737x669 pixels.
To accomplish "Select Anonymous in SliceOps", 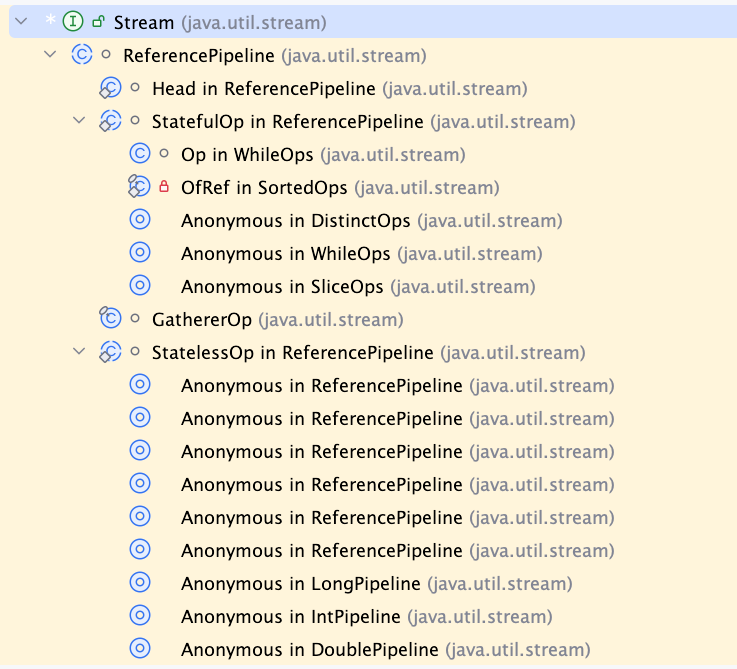I will point(358,286).
